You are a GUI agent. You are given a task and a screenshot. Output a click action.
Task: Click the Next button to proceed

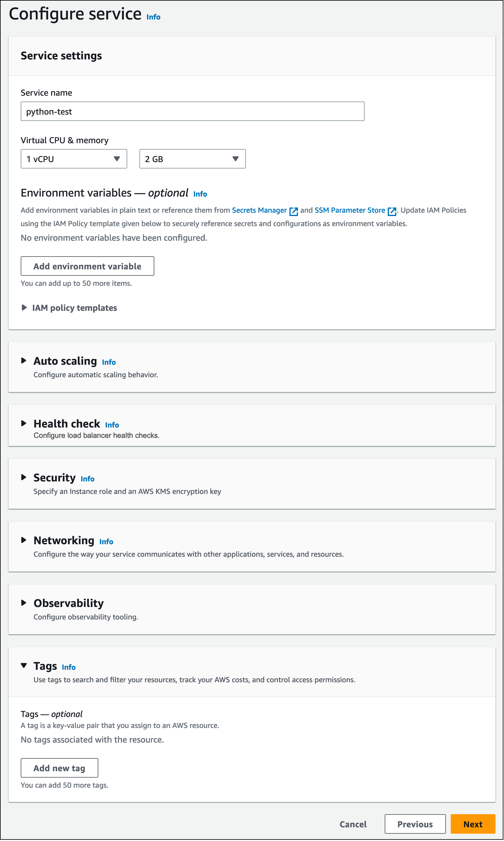[x=472, y=824]
